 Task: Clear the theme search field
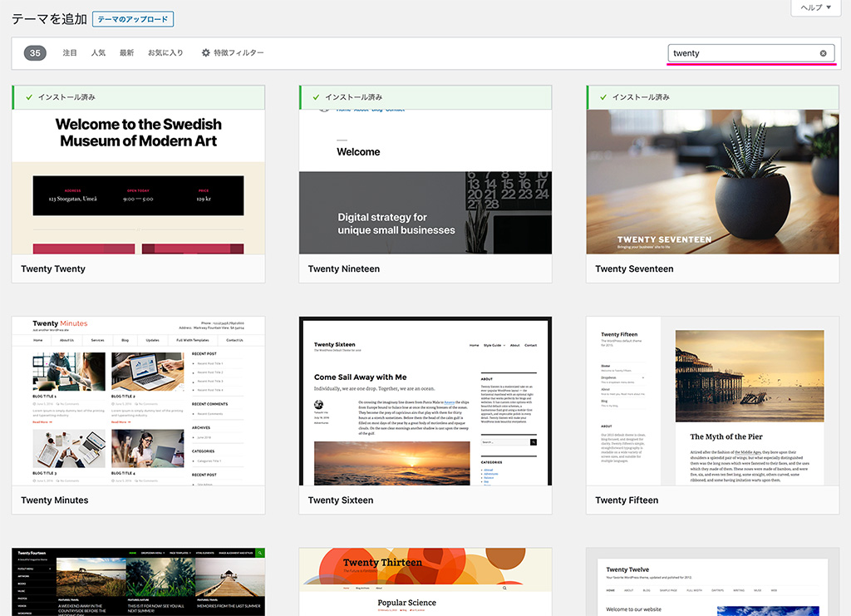pyautogui.click(x=823, y=53)
